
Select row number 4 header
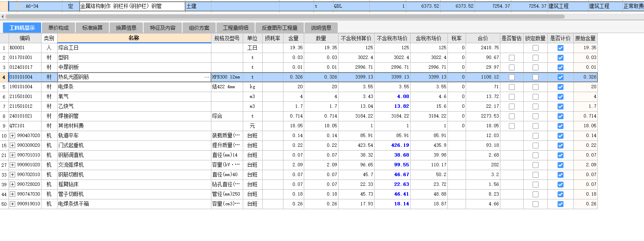[4, 77]
